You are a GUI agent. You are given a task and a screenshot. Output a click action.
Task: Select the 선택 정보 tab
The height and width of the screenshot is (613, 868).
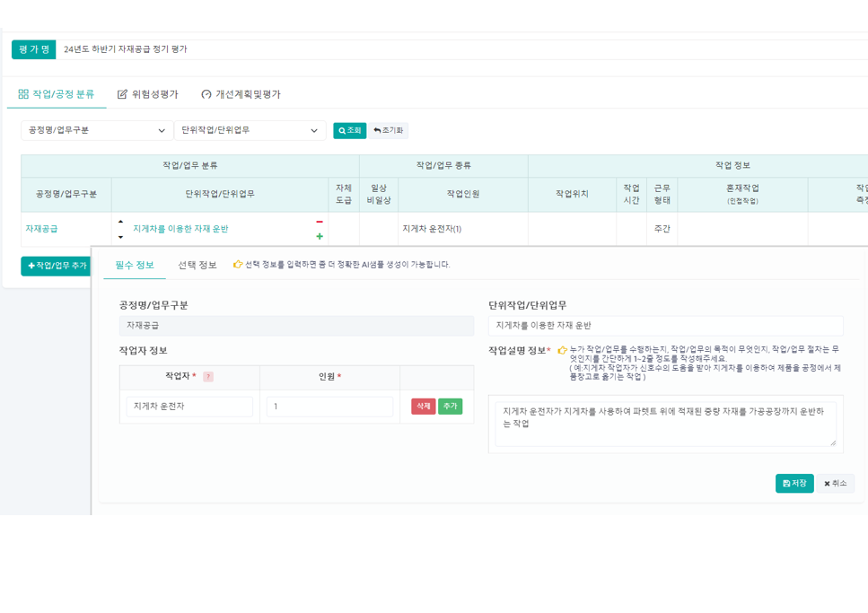[x=197, y=265]
